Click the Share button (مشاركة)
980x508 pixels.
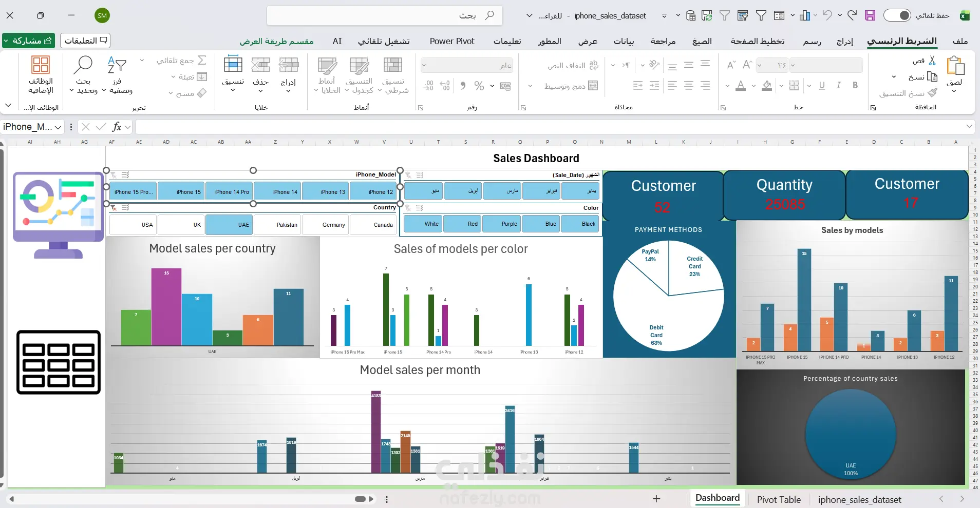coord(29,41)
